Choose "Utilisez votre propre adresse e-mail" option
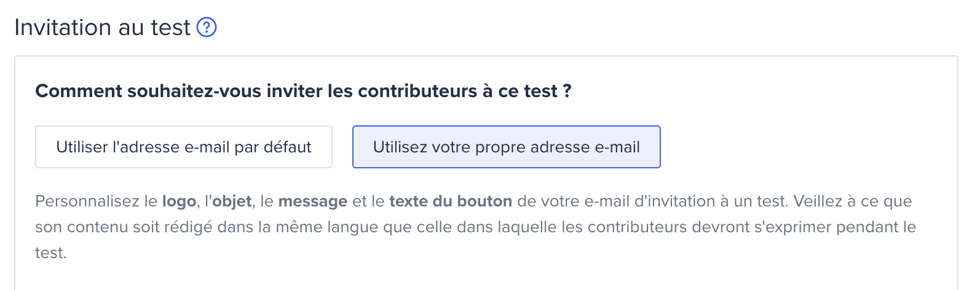The width and height of the screenshot is (980, 290). tap(507, 147)
